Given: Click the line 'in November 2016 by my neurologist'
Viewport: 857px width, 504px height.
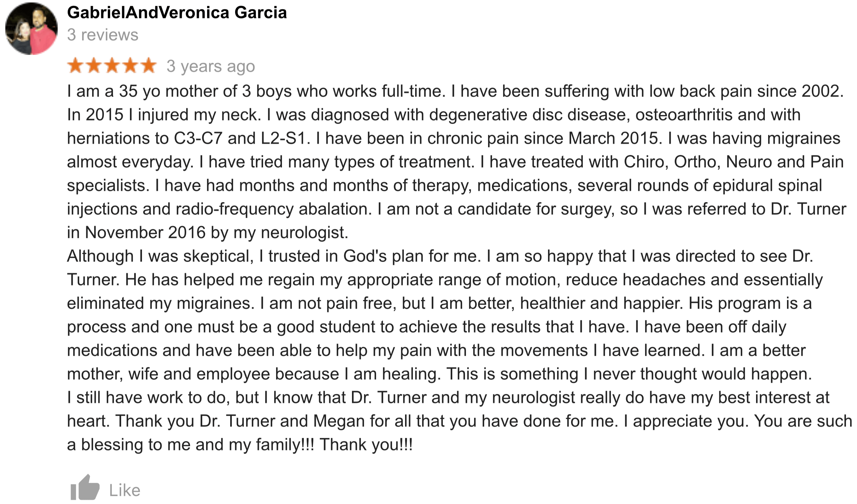Looking at the screenshot, I should [208, 232].
